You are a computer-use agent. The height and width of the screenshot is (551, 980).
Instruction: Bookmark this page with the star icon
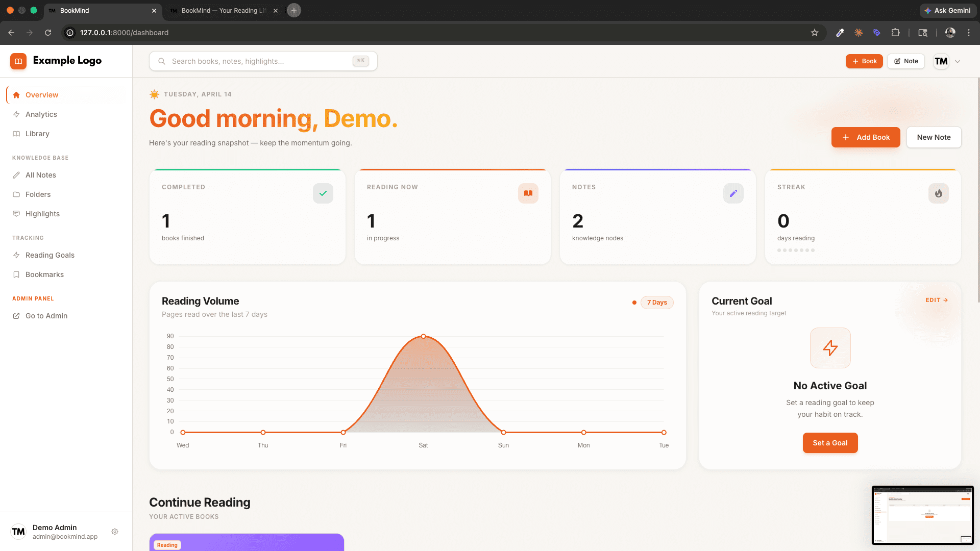pos(815,33)
